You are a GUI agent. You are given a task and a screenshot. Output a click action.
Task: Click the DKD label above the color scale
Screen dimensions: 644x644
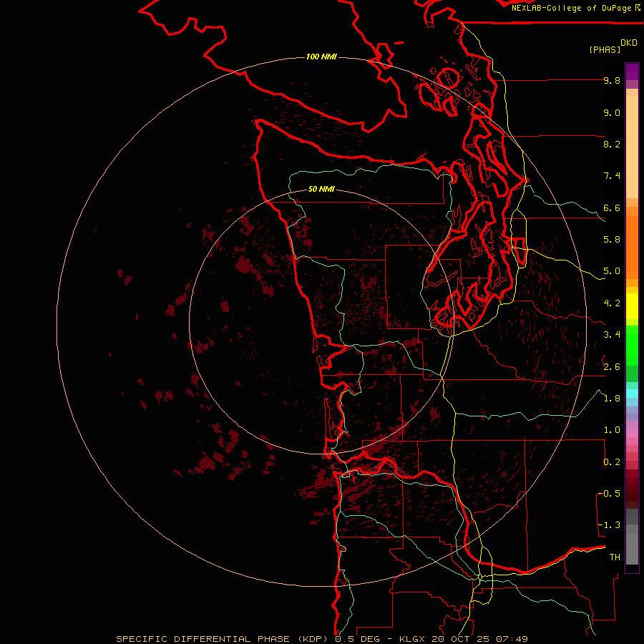[x=628, y=43]
